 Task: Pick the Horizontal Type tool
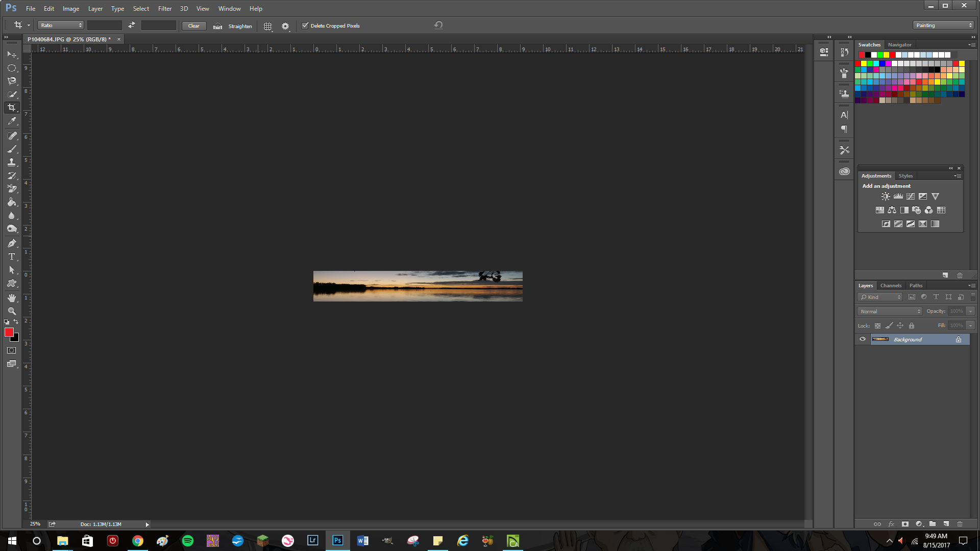click(x=12, y=257)
